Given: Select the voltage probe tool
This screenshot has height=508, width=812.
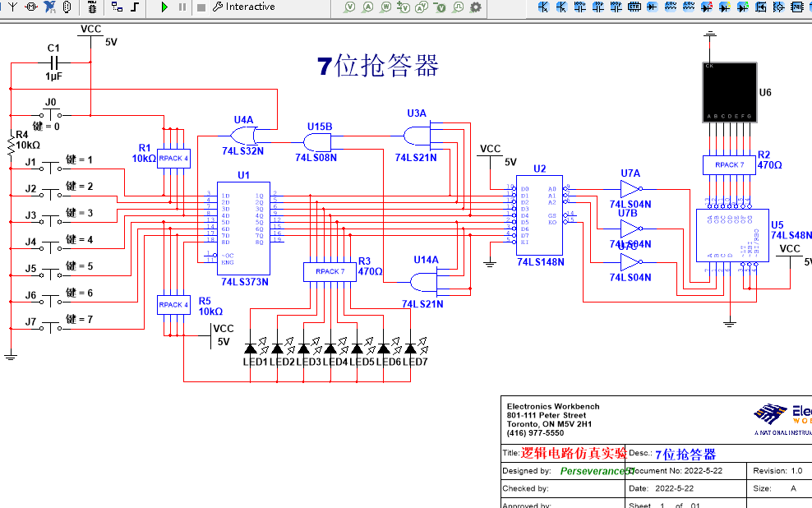Looking at the screenshot, I should click(350, 7).
